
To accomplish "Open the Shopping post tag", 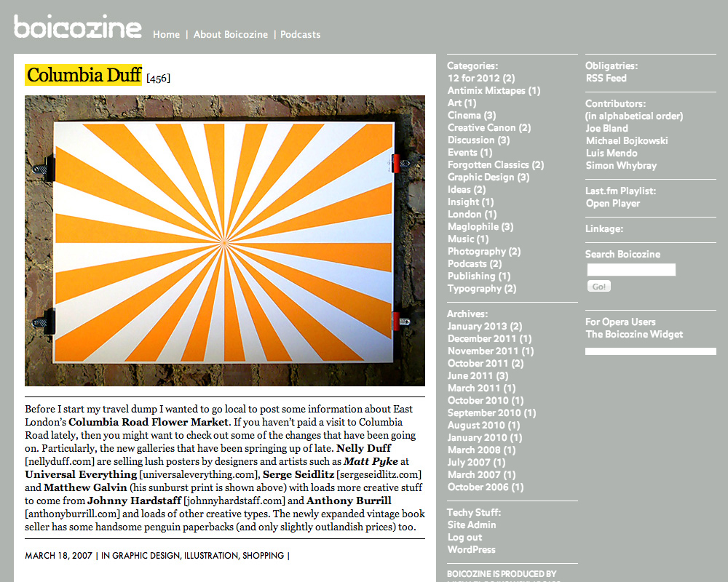I will [x=264, y=556].
